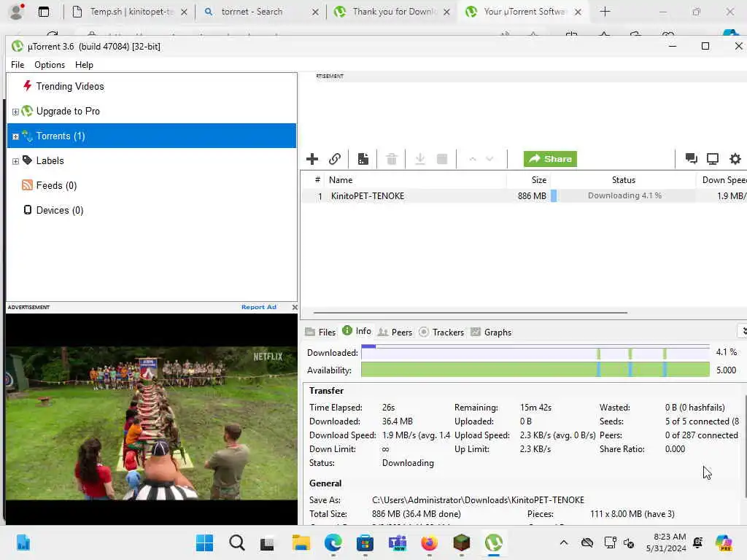Switch to the Trackers tab
747x560 pixels.
point(441,332)
